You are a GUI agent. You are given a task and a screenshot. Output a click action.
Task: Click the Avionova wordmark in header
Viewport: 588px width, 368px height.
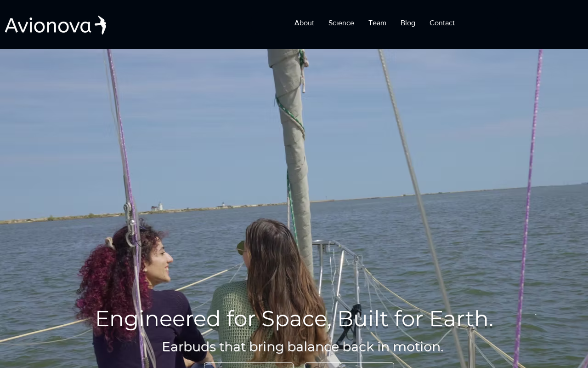click(48, 26)
